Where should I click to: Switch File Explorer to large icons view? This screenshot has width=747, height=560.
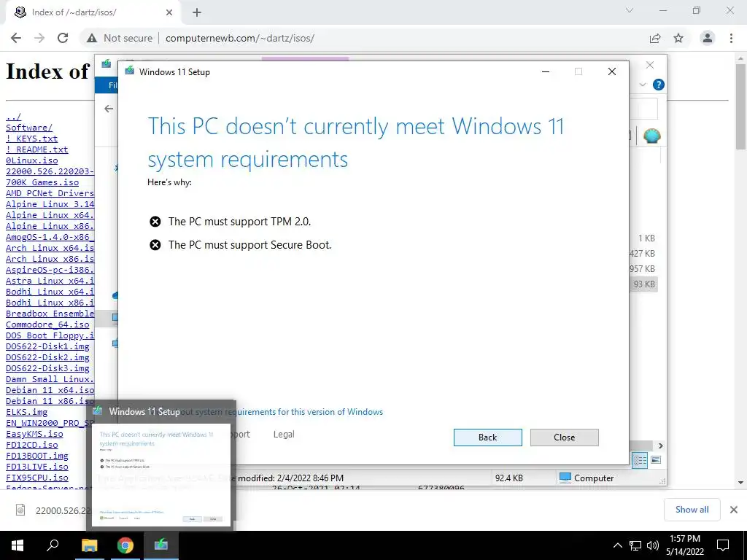point(656,460)
